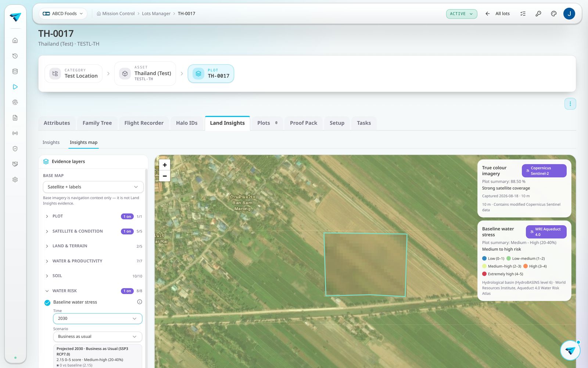Toggle the SATELLITE & CONDITION 1 on badge
Screen dimensions: 588x368
coord(127,231)
